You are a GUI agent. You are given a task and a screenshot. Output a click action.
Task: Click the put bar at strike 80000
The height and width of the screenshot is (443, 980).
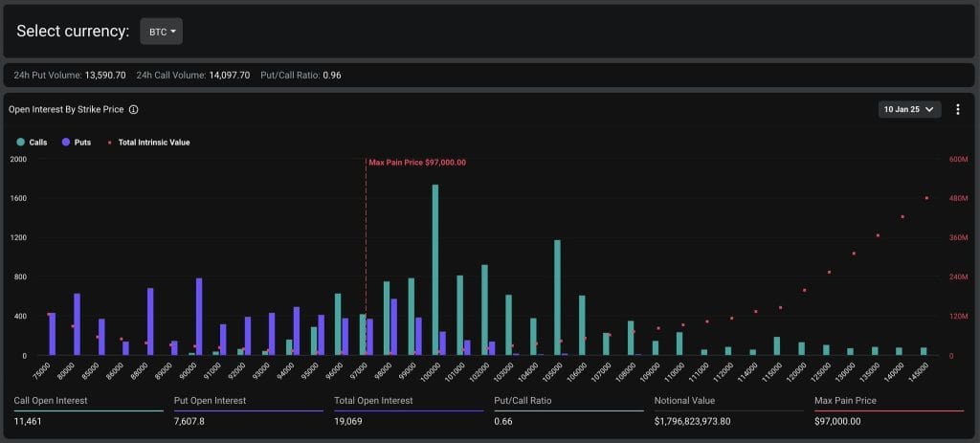point(77,324)
